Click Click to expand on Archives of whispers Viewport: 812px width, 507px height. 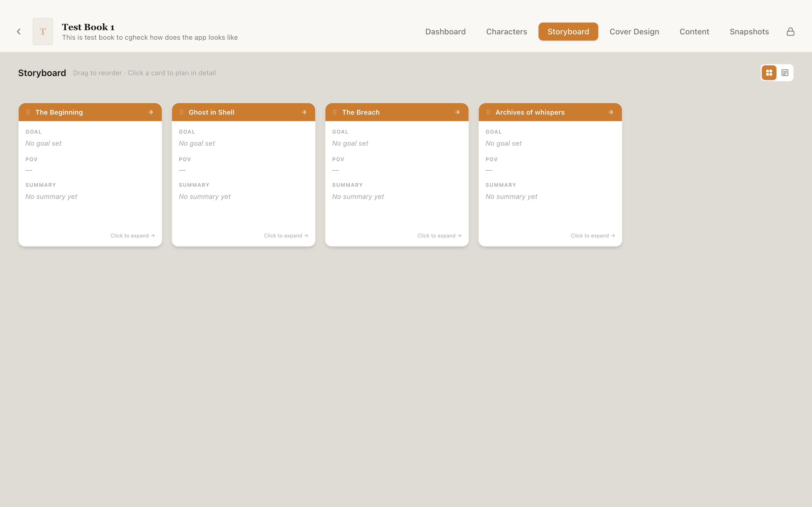click(x=592, y=235)
